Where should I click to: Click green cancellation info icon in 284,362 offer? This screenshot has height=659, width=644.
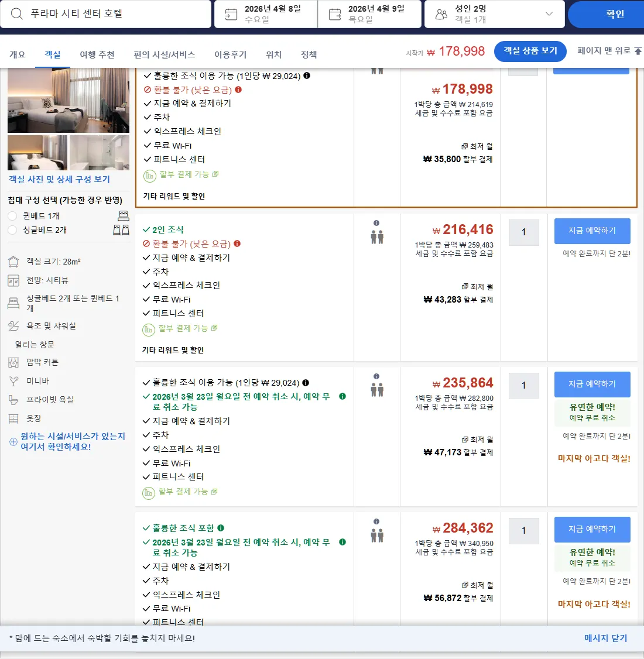point(342,542)
